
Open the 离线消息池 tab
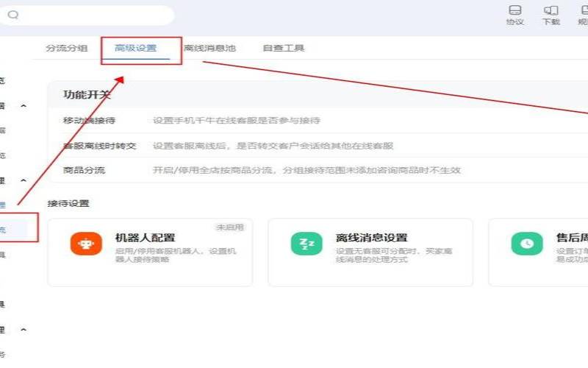tap(209, 48)
